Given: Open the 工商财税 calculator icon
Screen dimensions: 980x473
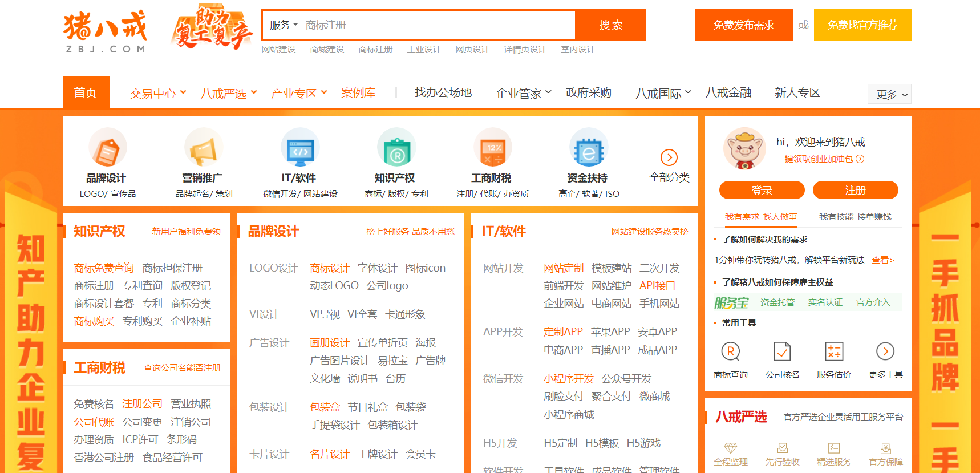Looking at the screenshot, I should 492,148.
